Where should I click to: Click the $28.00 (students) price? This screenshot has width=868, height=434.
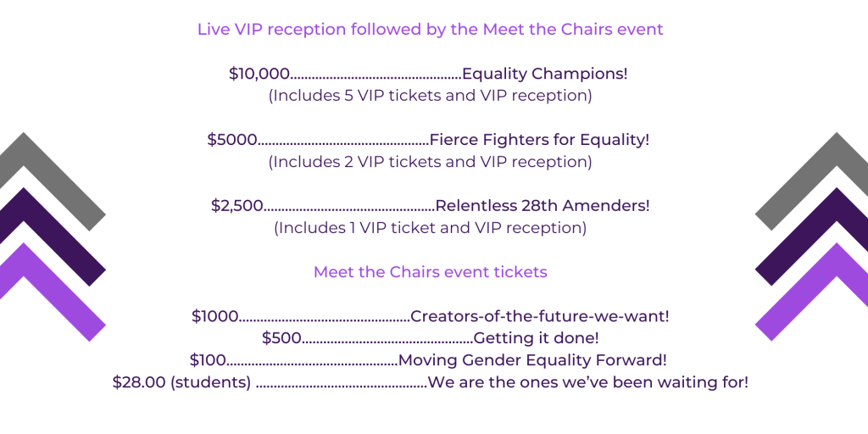pos(181,382)
